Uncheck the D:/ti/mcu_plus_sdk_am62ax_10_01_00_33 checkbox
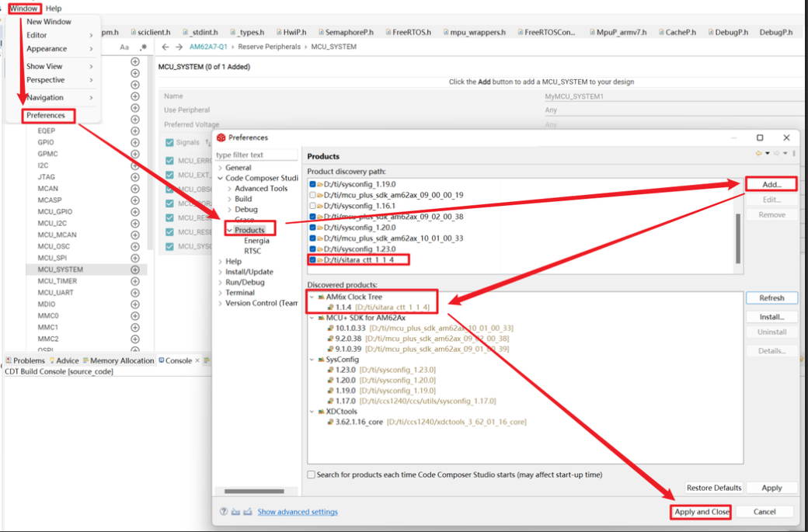The image size is (808, 532). pos(313,238)
